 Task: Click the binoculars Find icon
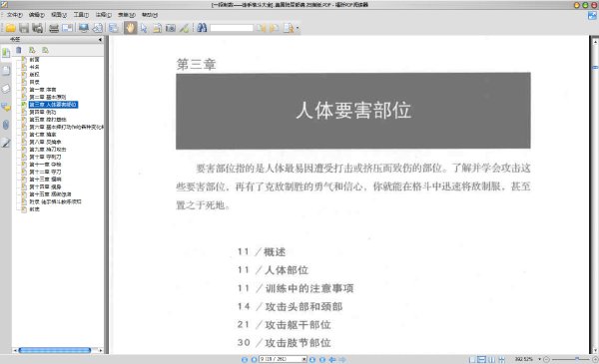(x=202, y=28)
